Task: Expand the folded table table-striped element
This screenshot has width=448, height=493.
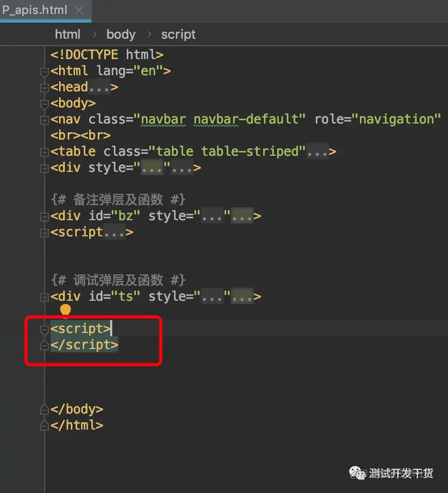Action: pos(45,153)
